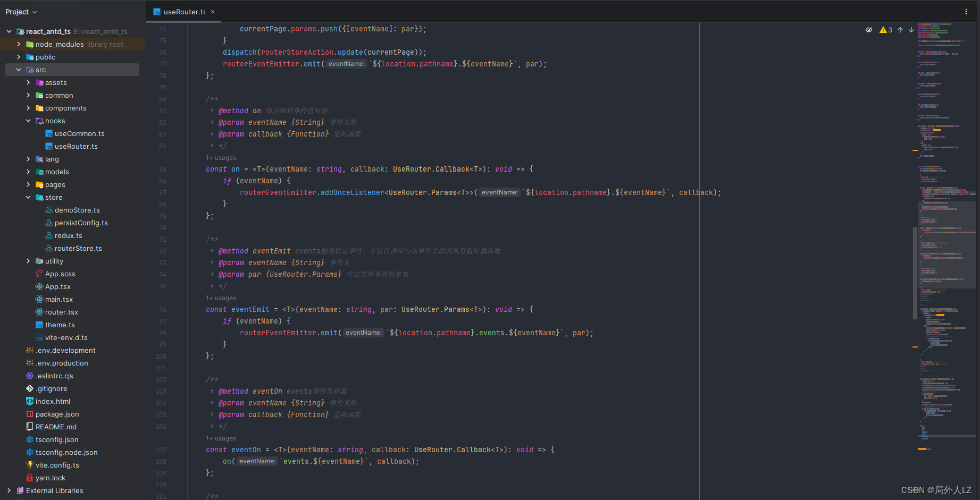
Task: Click the App.tsx React file icon
Action: coord(39,286)
